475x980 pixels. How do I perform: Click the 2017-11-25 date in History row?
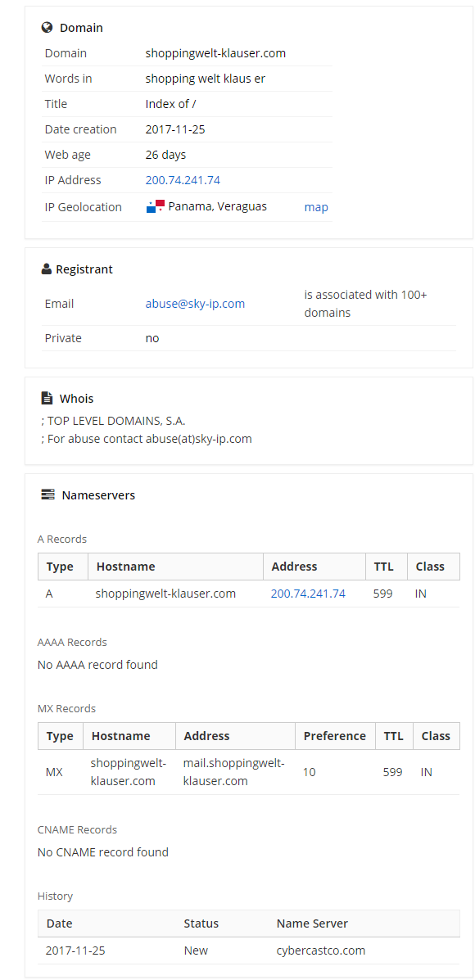point(75,951)
